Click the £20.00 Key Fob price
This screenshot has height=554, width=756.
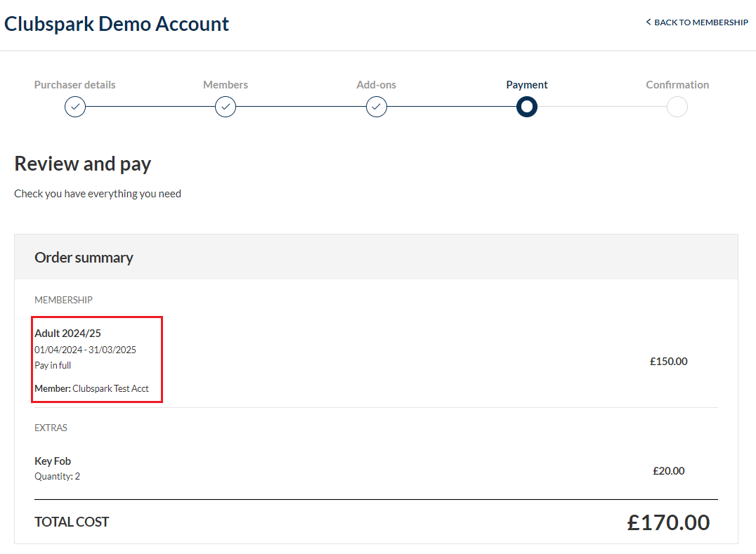point(669,470)
